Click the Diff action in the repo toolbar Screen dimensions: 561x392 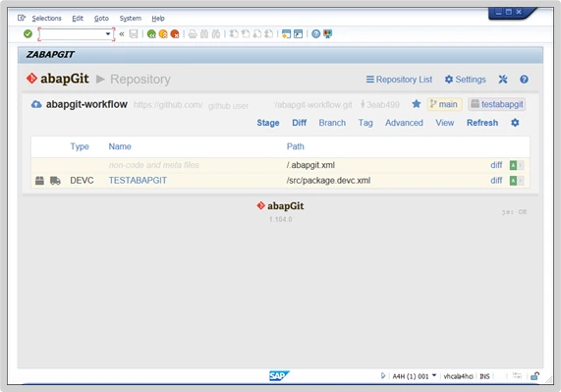pyautogui.click(x=299, y=123)
